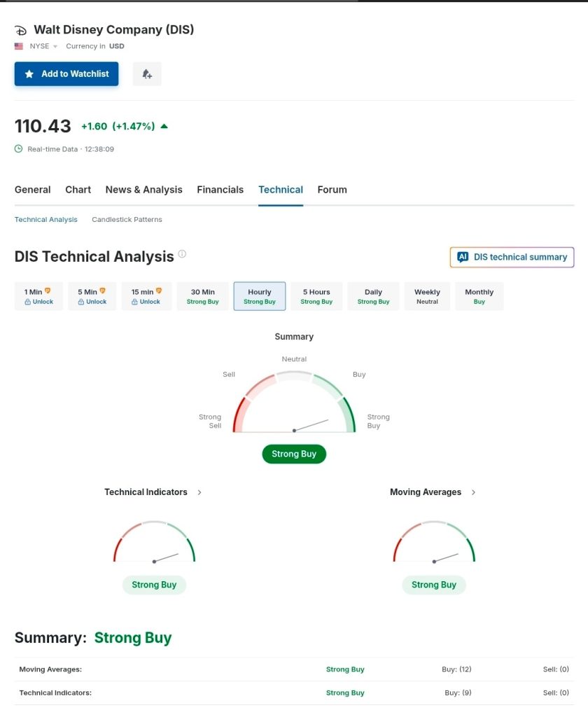588x717 pixels.
Task: Click the info icon beside DIS Technical Analysis
Action: click(x=182, y=254)
